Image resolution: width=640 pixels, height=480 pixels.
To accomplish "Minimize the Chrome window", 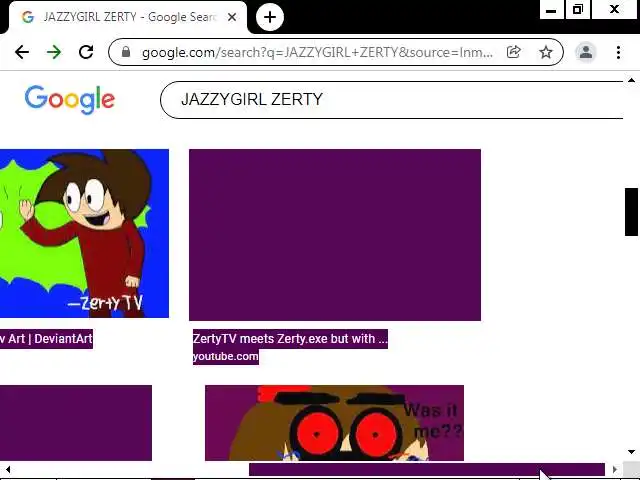I will tap(551, 10).
